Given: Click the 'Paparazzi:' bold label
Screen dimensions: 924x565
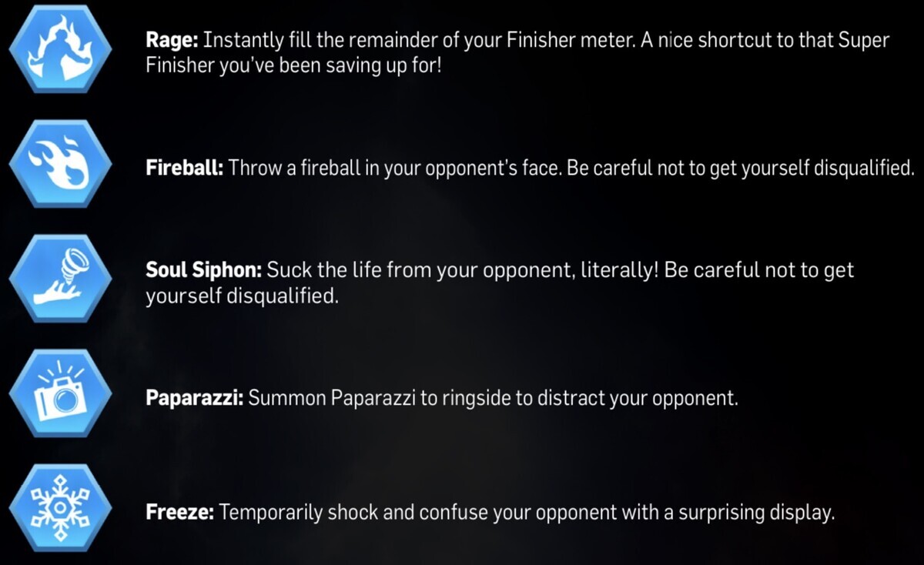Looking at the screenshot, I should click(x=195, y=400).
